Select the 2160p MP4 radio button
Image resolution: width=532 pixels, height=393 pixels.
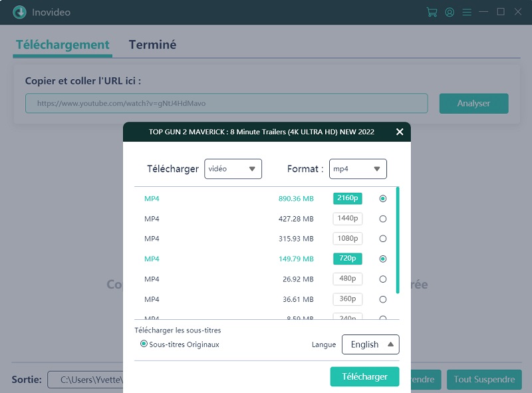tap(383, 199)
